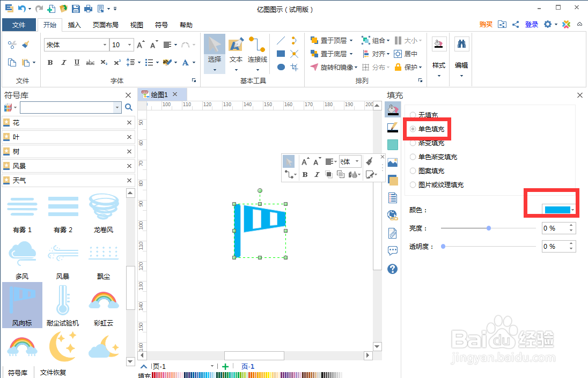The width and height of the screenshot is (588, 378).
Task: Open the hyperlink globe icon in right sidebar
Action: 392,214
